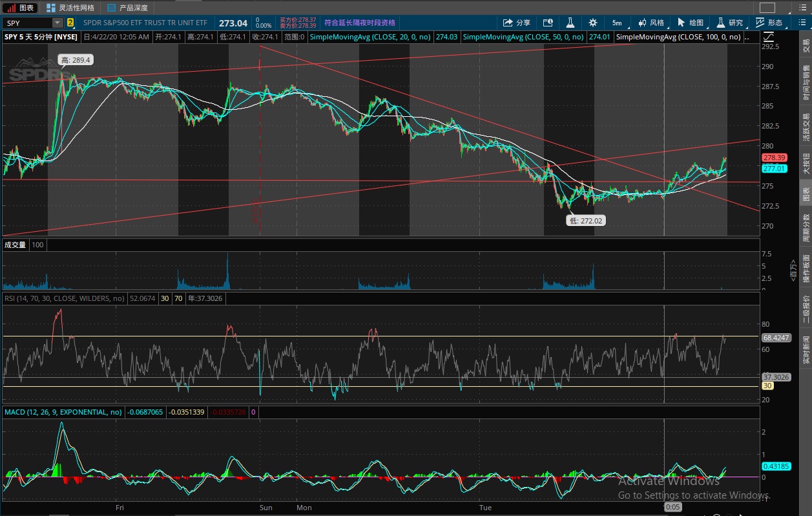812x516 pixels.
Task: Click the Tue label on the time axis
Action: pyautogui.click(x=484, y=508)
